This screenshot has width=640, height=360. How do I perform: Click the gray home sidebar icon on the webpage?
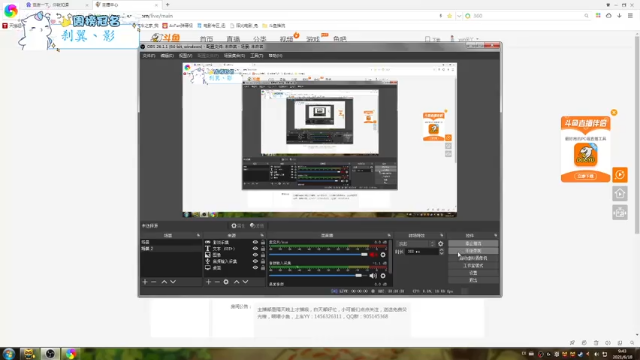click(x=620, y=193)
